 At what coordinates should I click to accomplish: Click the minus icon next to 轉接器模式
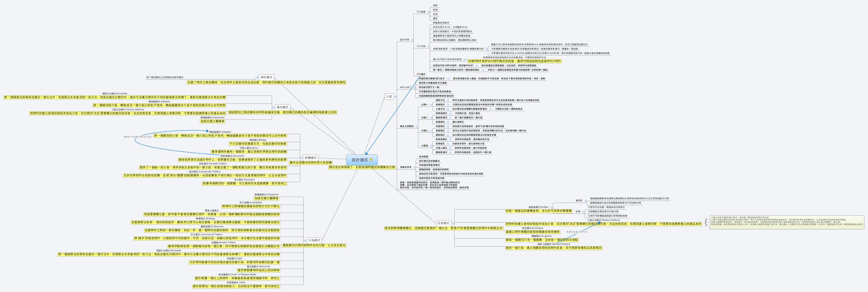click(451, 118)
